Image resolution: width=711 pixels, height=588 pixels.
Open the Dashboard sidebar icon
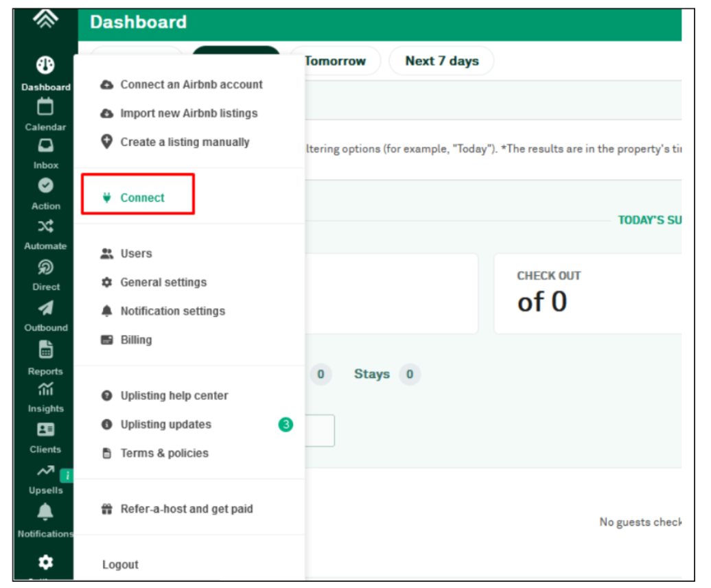(x=45, y=65)
